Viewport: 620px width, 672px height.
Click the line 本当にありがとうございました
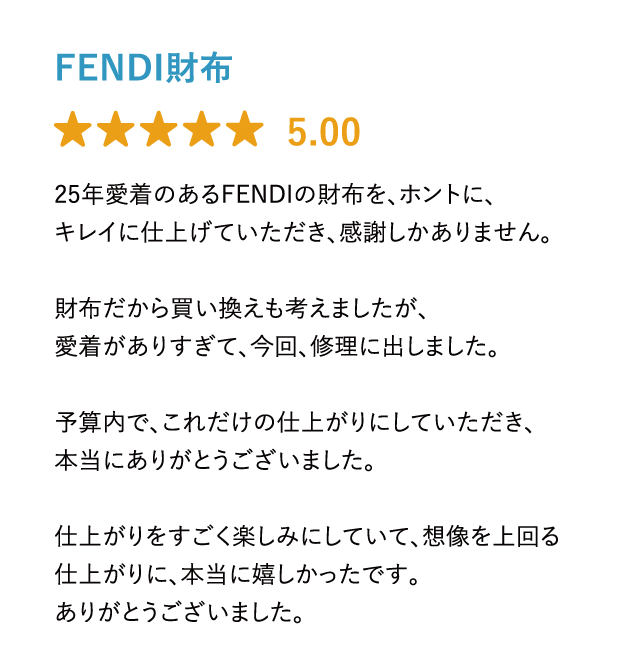tap(215, 461)
